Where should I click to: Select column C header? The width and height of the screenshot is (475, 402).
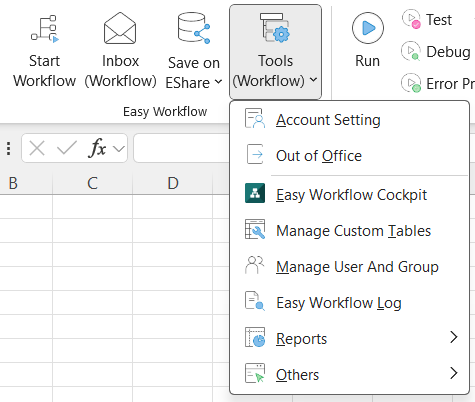(92, 183)
